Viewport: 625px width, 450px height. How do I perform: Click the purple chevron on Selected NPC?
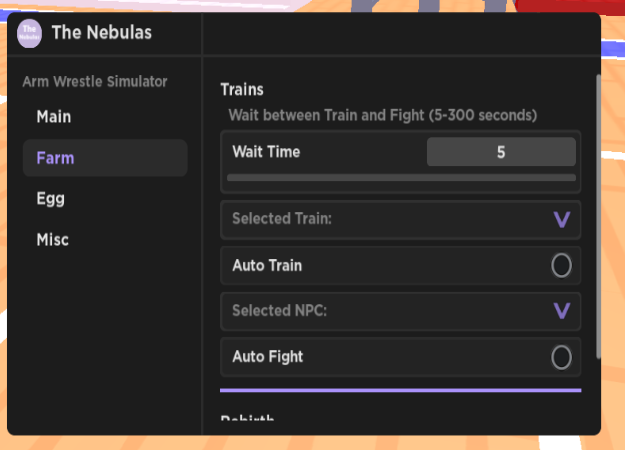tap(562, 311)
